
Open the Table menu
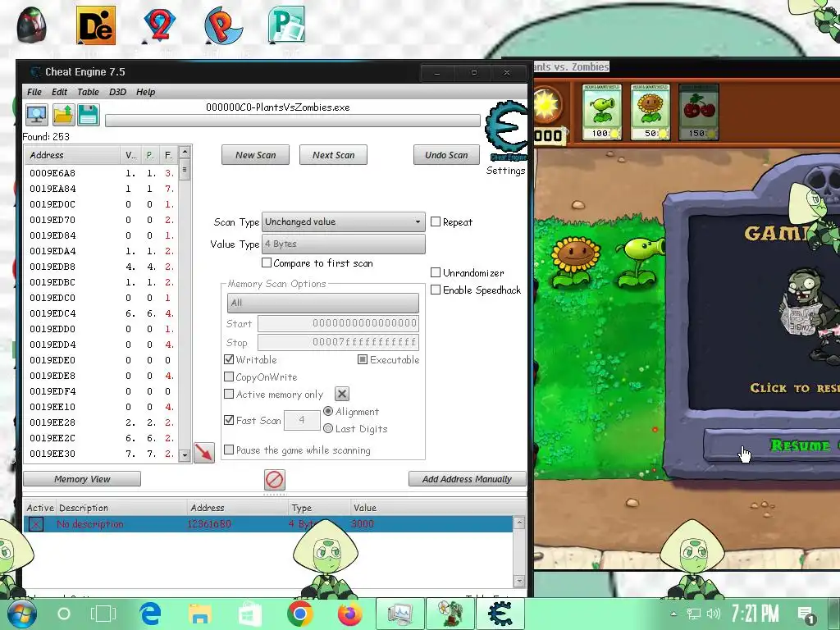click(88, 92)
